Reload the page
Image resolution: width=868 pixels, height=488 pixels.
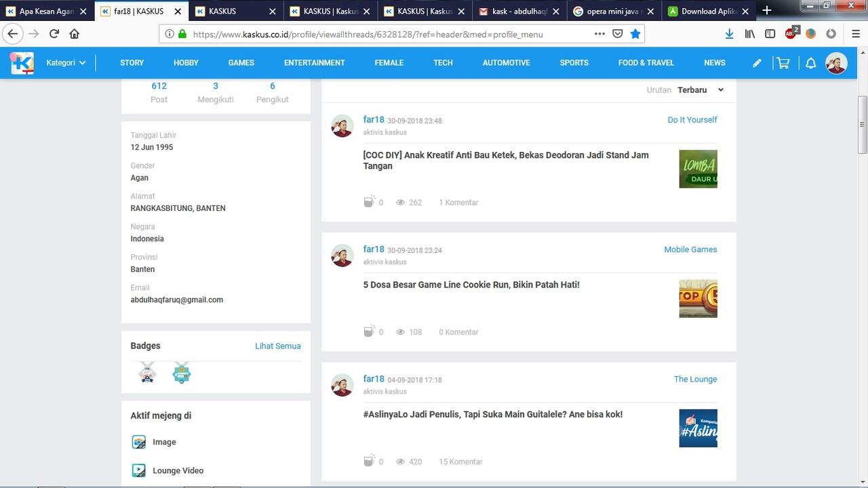pyautogui.click(x=54, y=34)
